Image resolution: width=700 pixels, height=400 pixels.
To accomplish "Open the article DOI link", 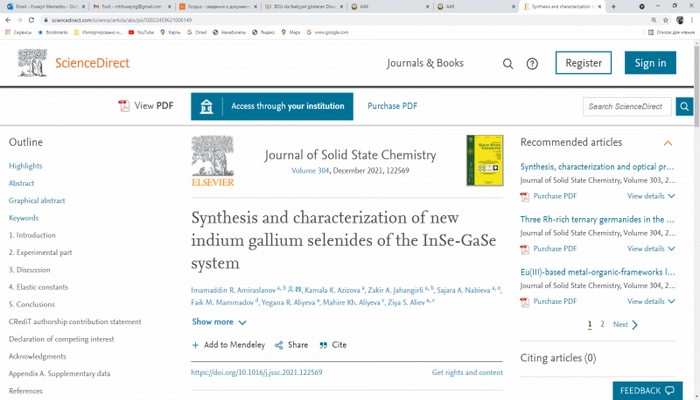I will pos(256,372).
